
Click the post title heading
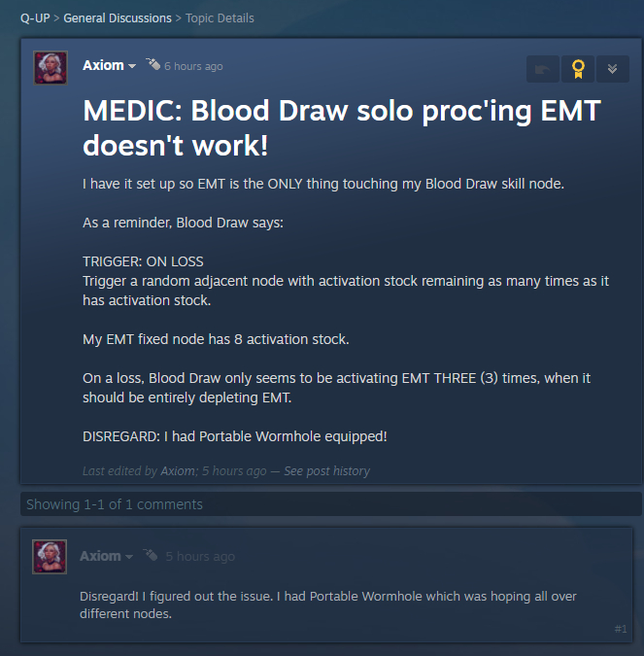click(x=342, y=128)
